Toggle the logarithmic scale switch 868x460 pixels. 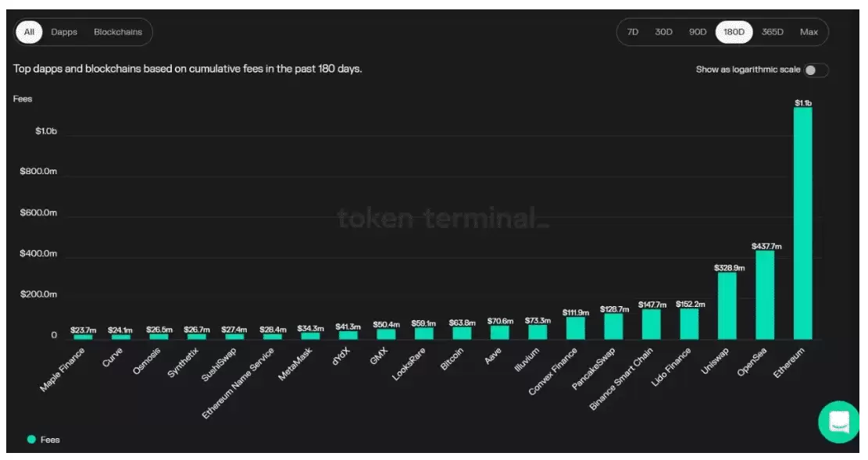click(x=816, y=70)
